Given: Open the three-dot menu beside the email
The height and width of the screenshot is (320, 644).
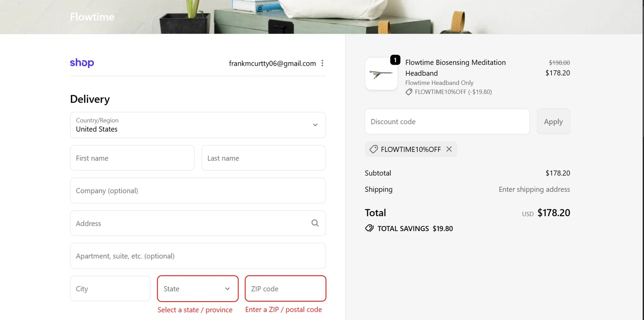Looking at the screenshot, I should tap(322, 63).
